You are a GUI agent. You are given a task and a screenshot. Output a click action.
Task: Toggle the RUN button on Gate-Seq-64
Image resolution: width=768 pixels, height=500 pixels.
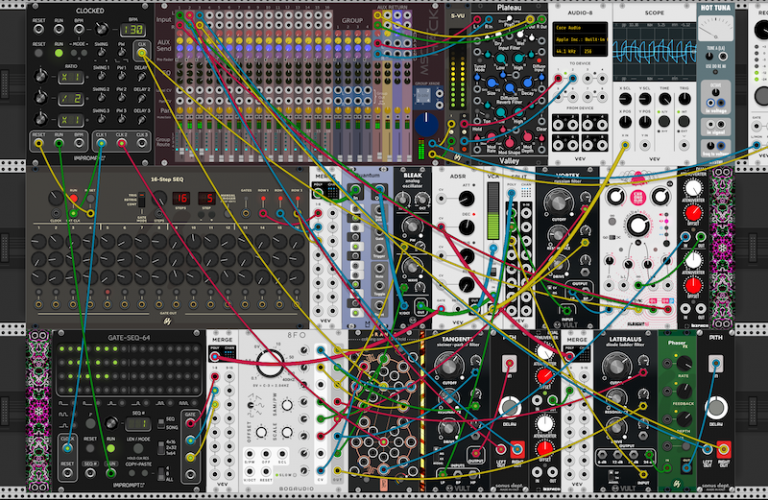pyautogui.click(x=111, y=448)
